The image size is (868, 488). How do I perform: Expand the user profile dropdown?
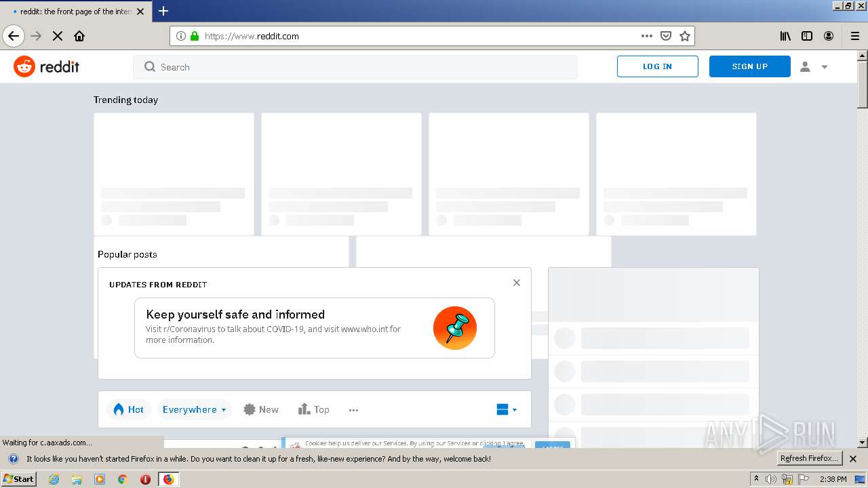tap(814, 66)
